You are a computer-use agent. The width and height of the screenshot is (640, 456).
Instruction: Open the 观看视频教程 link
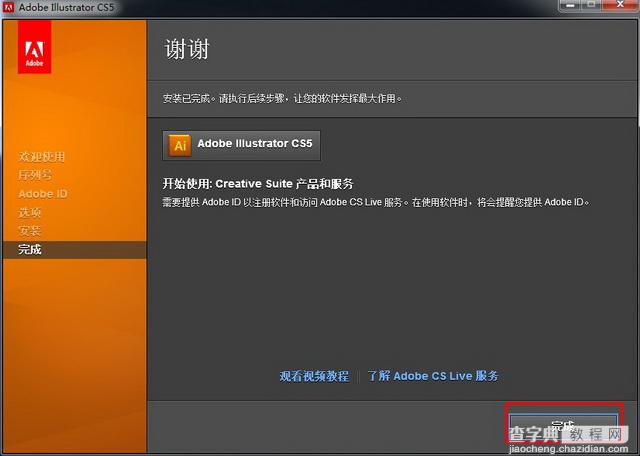pyautogui.click(x=314, y=376)
